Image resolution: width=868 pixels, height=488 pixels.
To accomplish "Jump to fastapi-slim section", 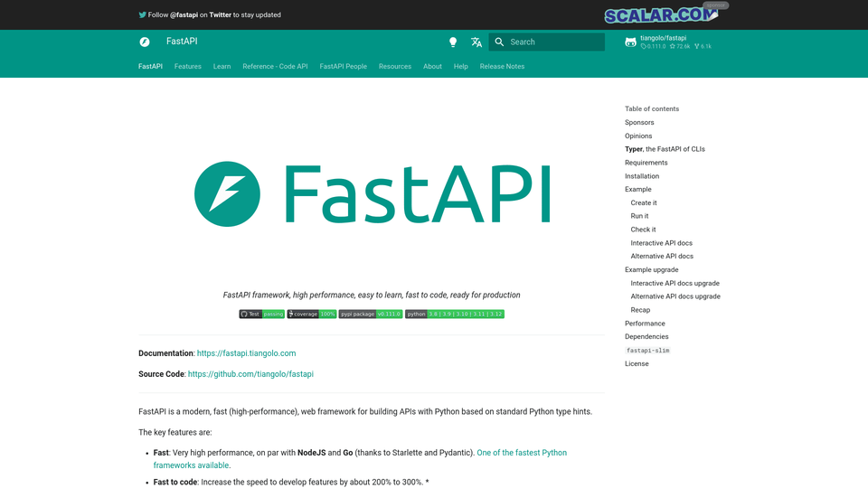I will (x=647, y=351).
